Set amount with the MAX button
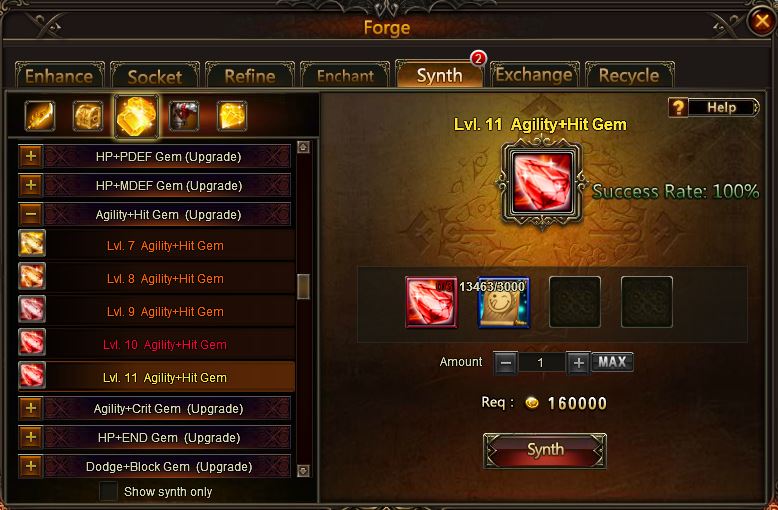The width and height of the screenshot is (778, 510). coord(612,362)
